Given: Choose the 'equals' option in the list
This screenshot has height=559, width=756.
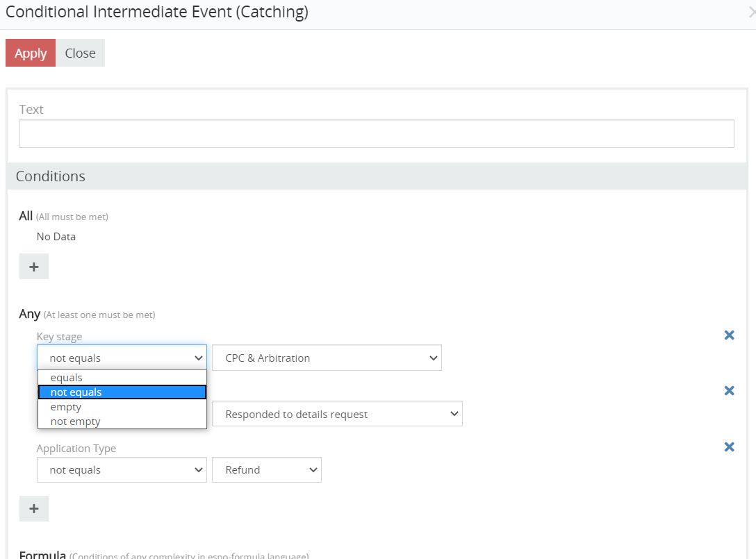Looking at the screenshot, I should point(67,378).
